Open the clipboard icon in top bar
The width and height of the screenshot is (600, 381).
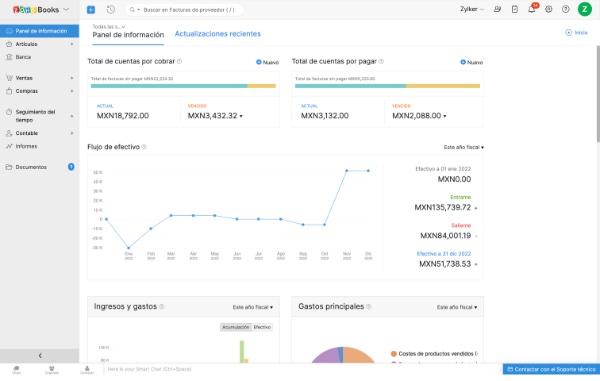[515, 9]
